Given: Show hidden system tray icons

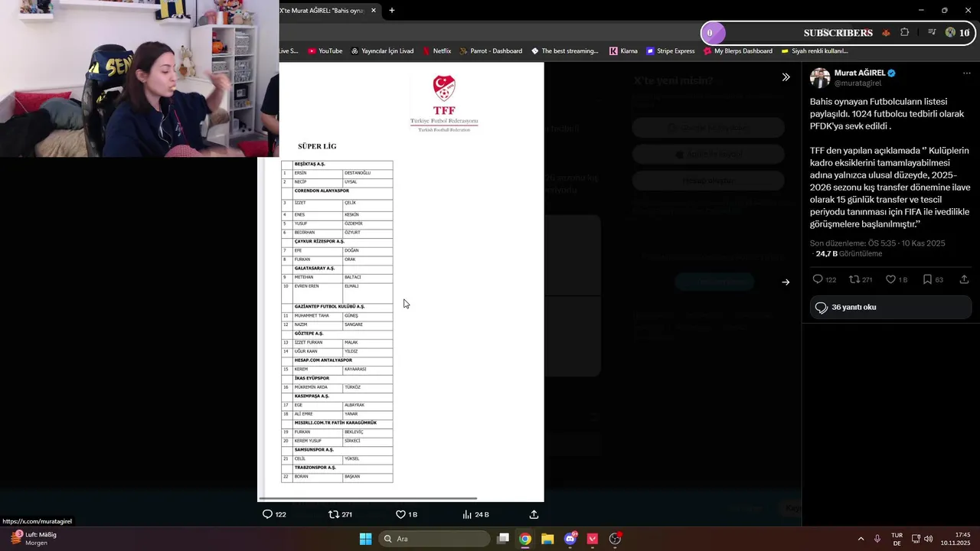Looking at the screenshot, I should point(861,539).
